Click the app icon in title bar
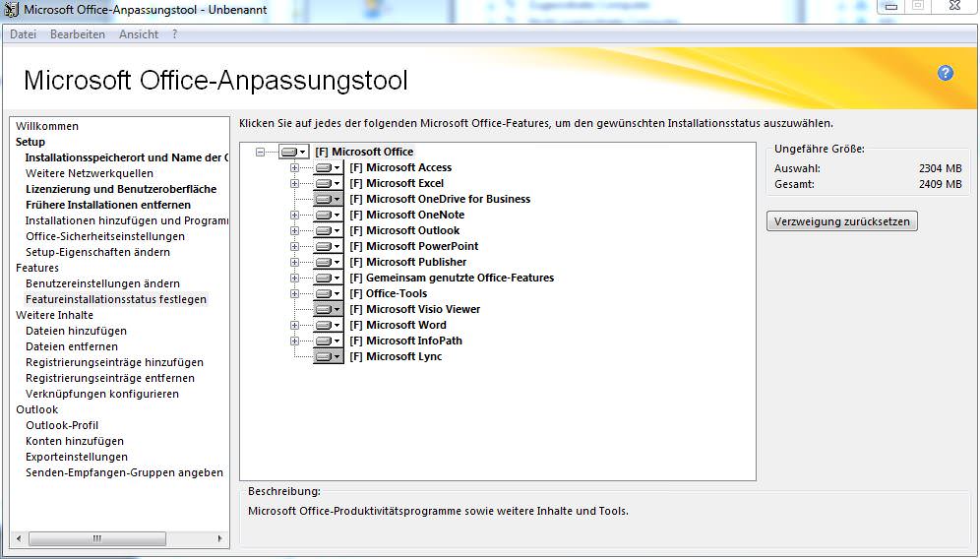Viewport: 980px width, 559px height. pos(11,10)
